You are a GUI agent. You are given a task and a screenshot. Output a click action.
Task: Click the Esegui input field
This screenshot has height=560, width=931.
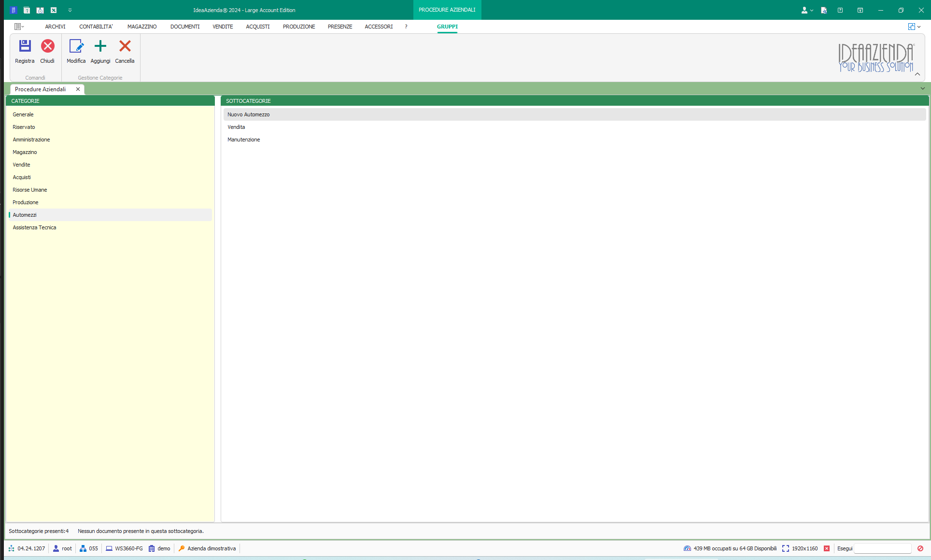pos(882,548)
